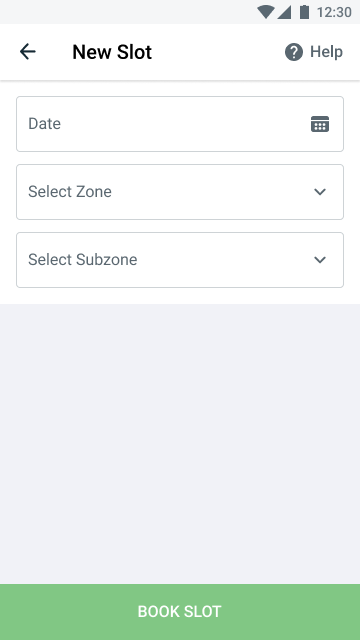Open the Help text link
Viewport: 360px width, 640px height.
pos(326,52)
